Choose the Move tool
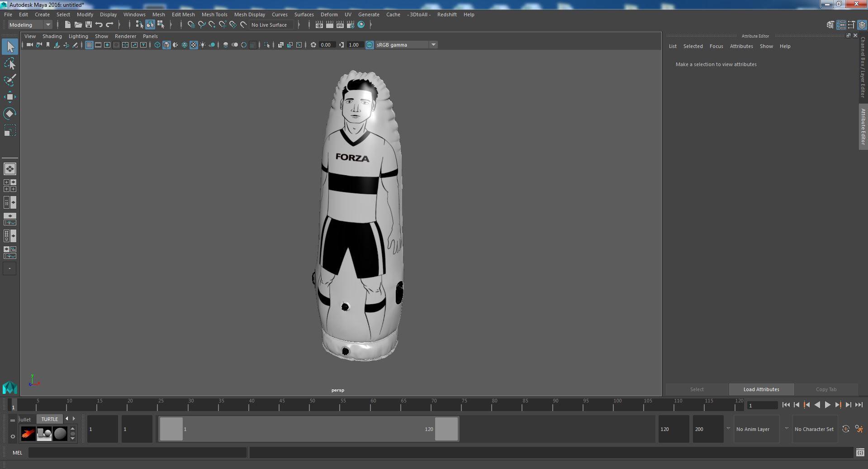868x469 pixels. click(x=10, y=97)
